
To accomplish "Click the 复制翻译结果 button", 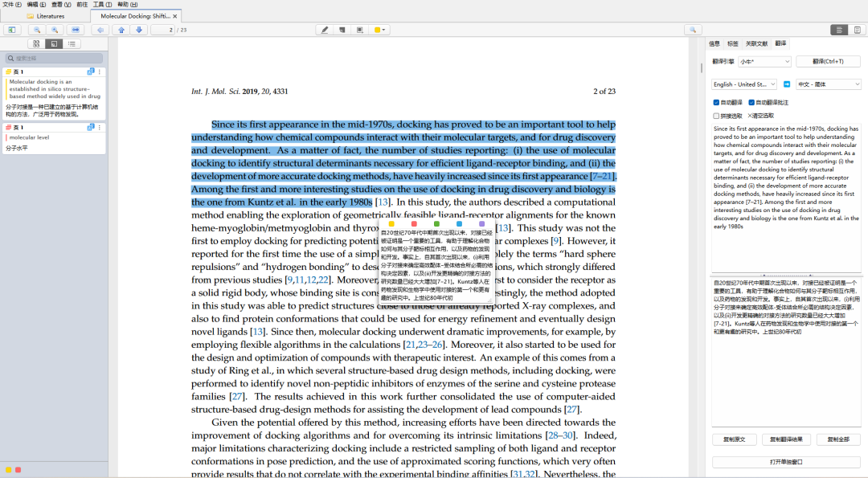I will pyautogui.click(x=786, y=439).
